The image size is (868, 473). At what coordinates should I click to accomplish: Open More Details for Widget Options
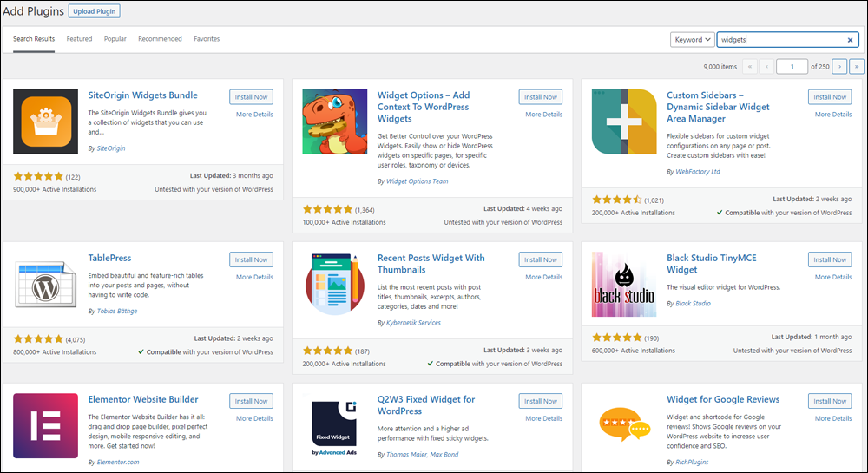tap(543, 115)
